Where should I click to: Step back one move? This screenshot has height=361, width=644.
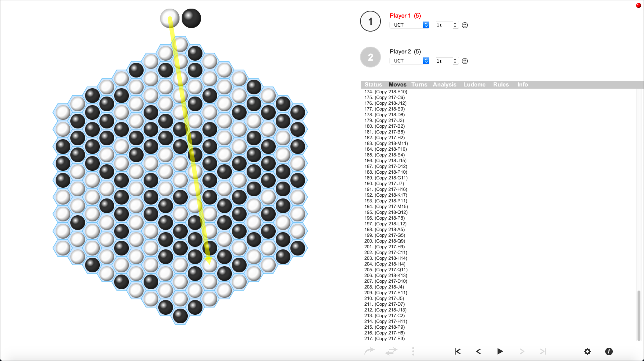coord(479,351)
